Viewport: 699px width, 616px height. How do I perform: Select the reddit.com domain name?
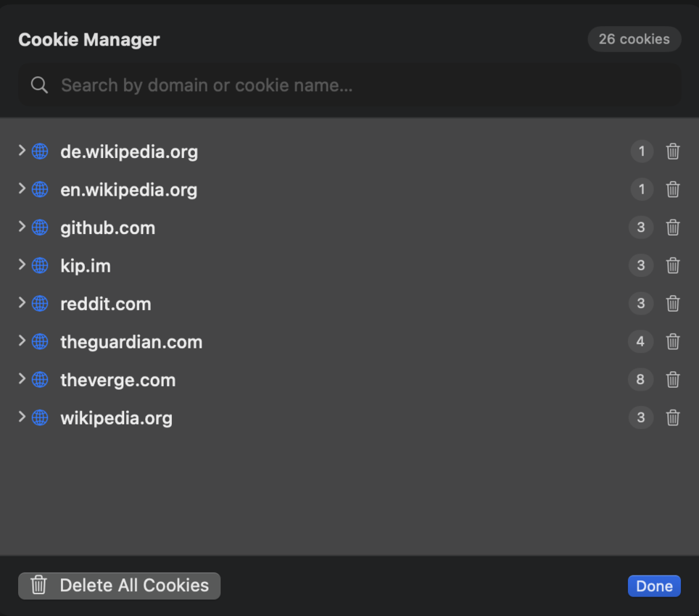(106, 304)
